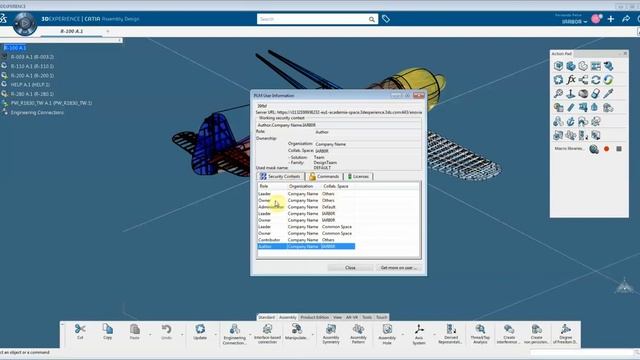Open dropdown arrow next to Paste
Viewport: 640px width, 360px height.
click(150, 335)
